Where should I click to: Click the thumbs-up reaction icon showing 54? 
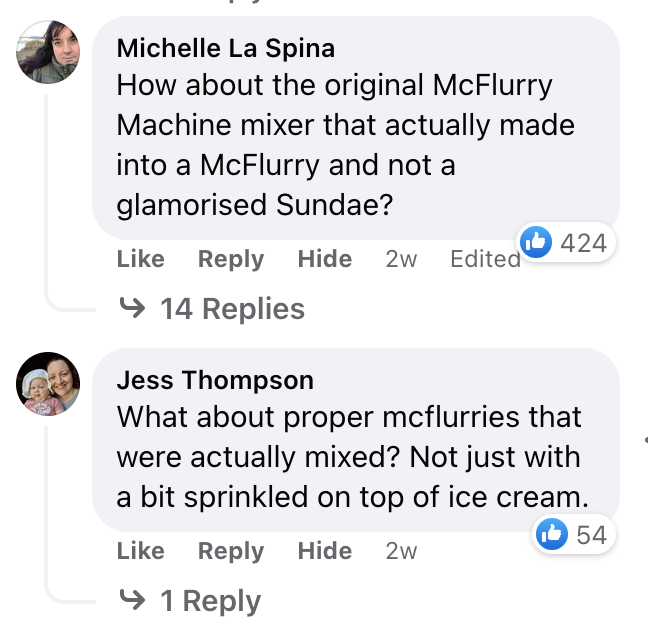(551, 535)
